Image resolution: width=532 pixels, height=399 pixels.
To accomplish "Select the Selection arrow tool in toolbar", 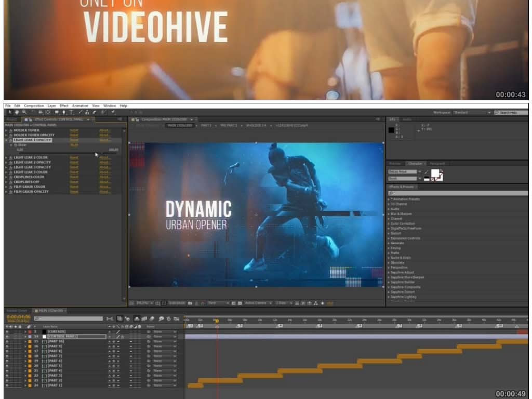I will [10, 112].
